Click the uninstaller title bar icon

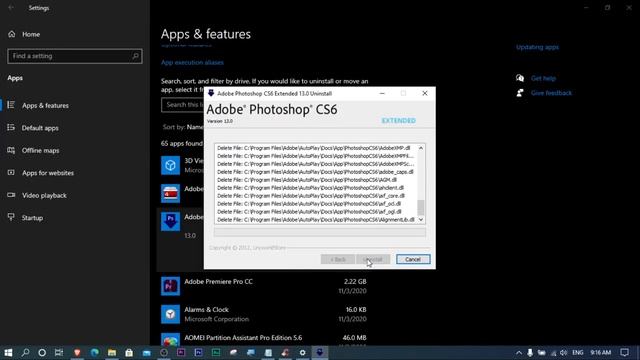(x=211, y=93)
